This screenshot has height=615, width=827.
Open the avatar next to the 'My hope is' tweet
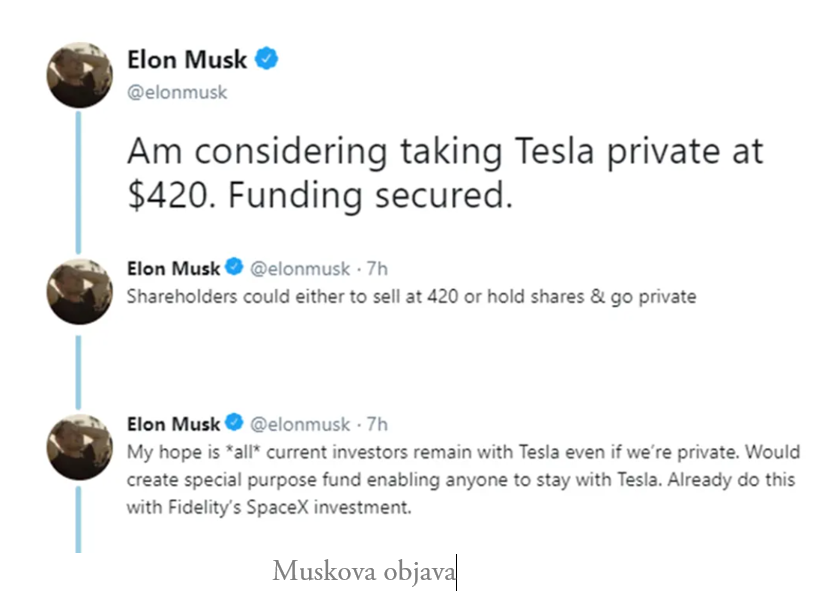[80, 447]
